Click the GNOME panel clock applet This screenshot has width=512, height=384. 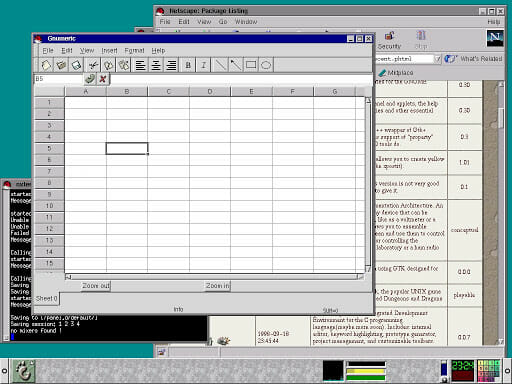[462, 370]
